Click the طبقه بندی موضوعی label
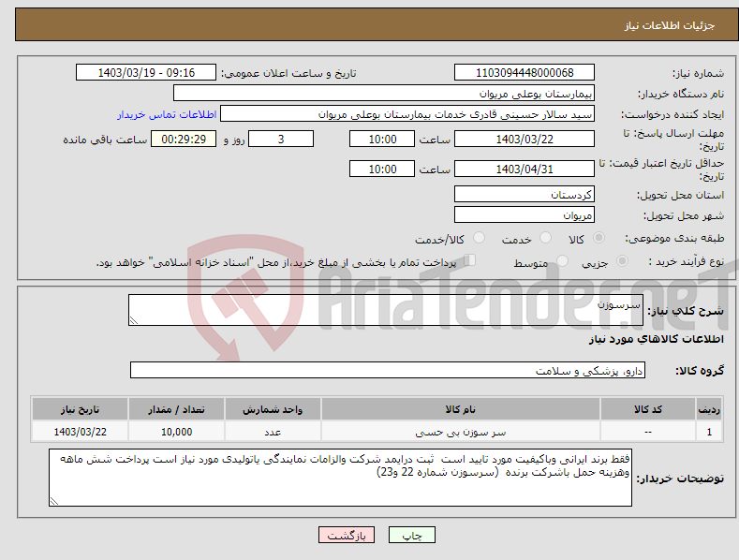 (x=674, y=239)
